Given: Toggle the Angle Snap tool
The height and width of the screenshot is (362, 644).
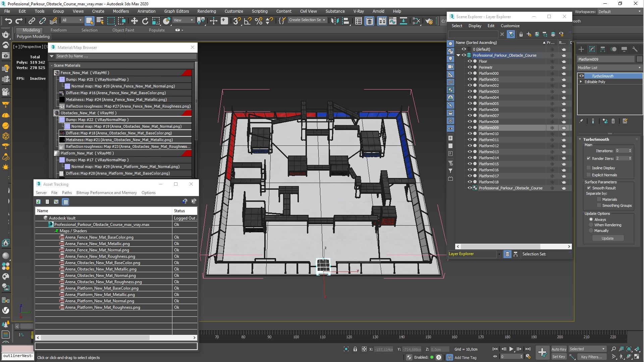Looking at the screenshot, I should [248, 21].
